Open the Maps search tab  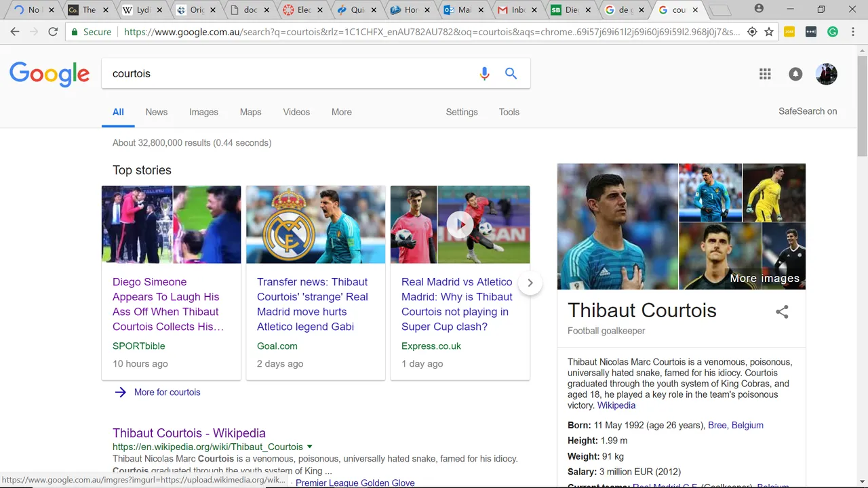point(250,112)
